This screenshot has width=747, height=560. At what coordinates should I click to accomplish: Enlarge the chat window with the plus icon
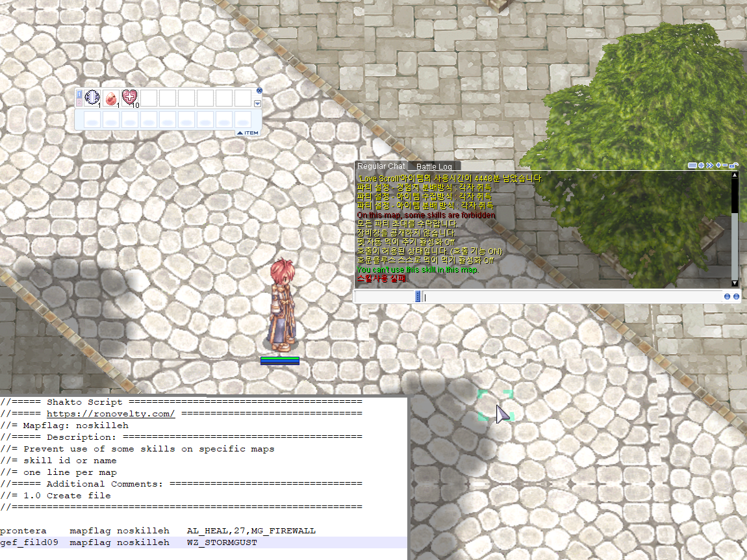point(718,165)
